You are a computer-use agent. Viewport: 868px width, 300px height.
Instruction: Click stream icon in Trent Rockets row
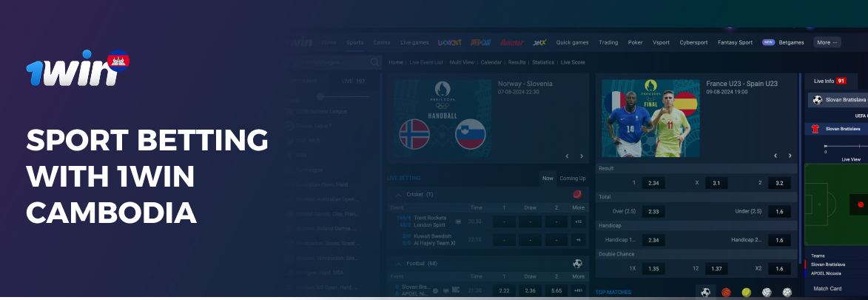[x=458, y=221]
